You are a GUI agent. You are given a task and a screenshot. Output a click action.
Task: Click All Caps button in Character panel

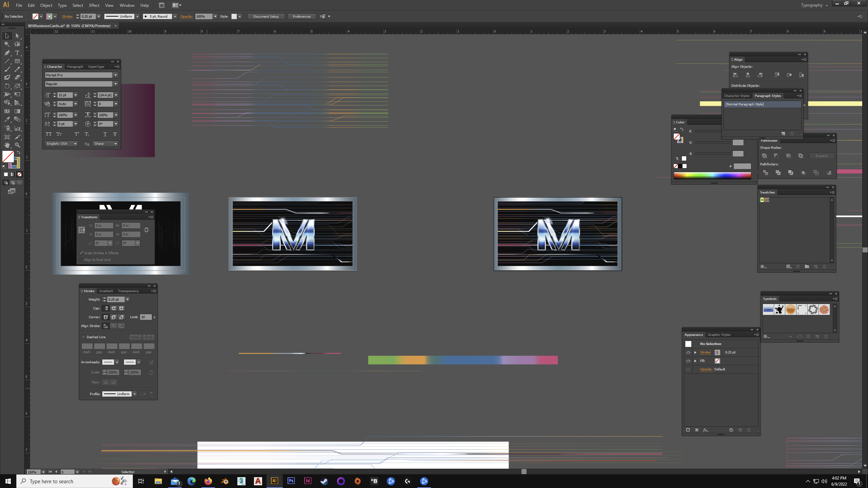49,134
